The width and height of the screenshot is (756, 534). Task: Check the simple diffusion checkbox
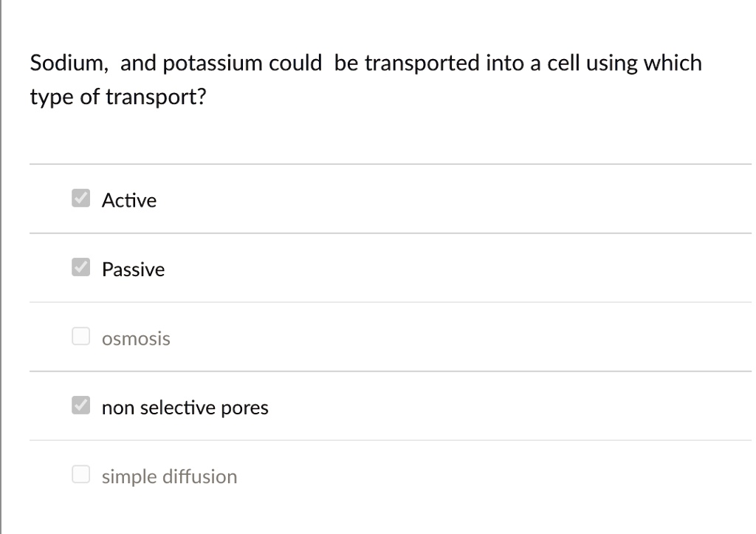coord(80,473)
